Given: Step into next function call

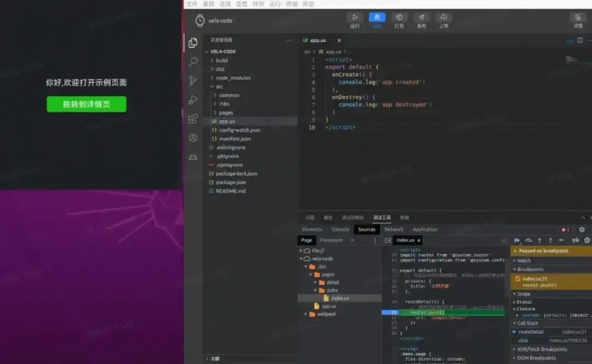Looking at the screenshot, I should [539, 240].
